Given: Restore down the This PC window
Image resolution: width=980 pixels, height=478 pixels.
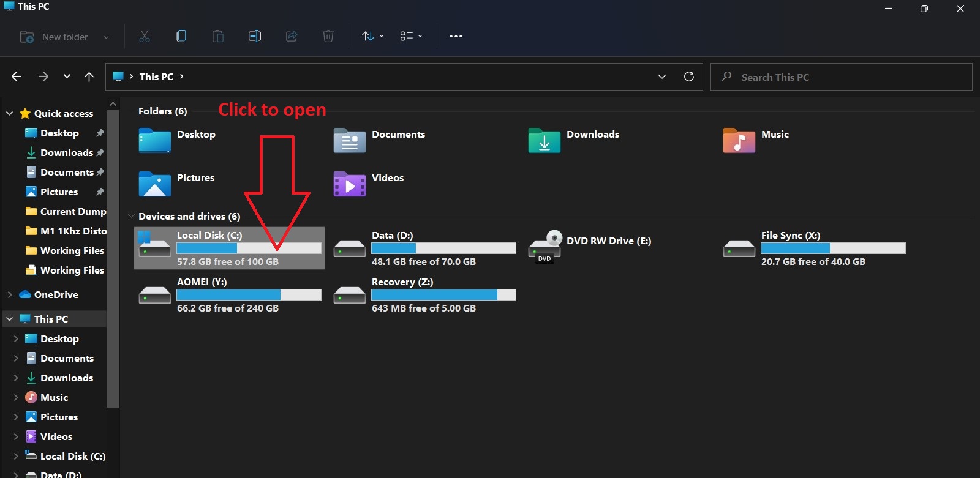Looking at the screenshot, I should 924,9.
